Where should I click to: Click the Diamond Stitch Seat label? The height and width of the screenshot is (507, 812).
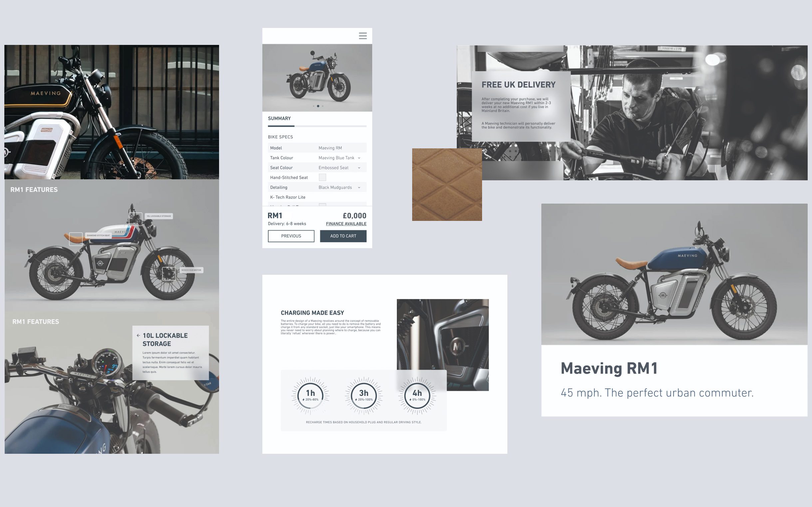click(x=98, y=236)
